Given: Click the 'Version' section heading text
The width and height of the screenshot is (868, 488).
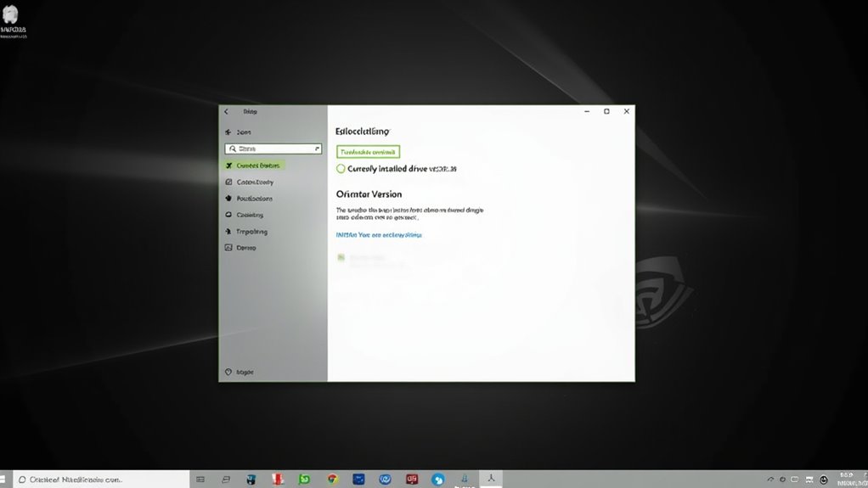Looking at the screenshot, I should coord(369,194).
